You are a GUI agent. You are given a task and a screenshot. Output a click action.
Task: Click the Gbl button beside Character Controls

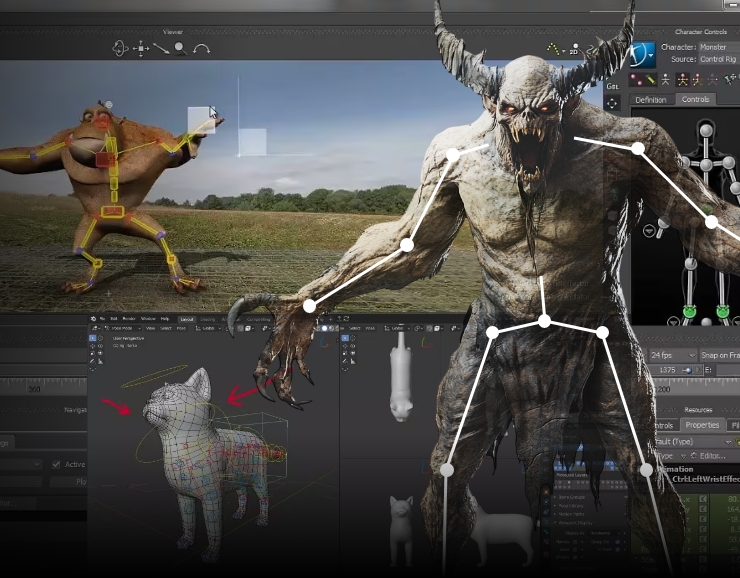613,86
